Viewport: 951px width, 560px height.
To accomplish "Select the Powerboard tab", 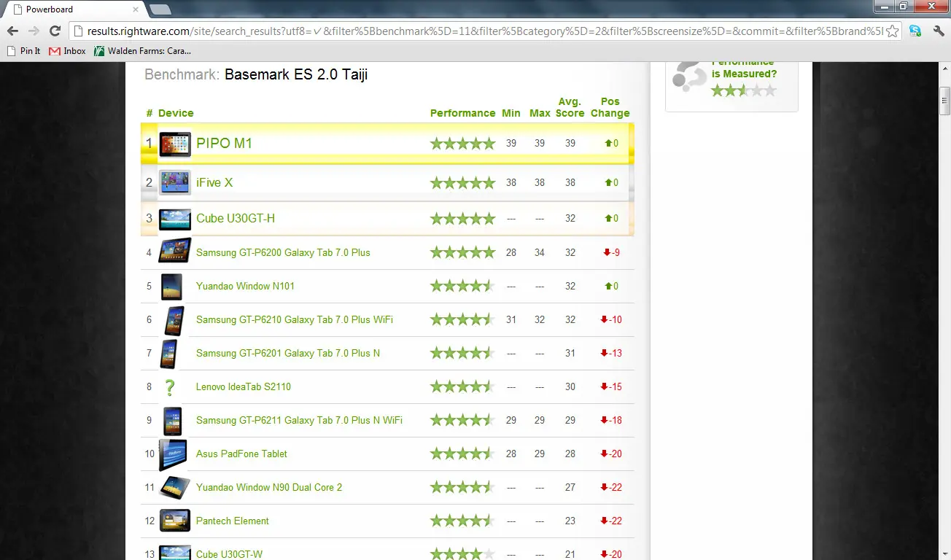I will point(71,9).
